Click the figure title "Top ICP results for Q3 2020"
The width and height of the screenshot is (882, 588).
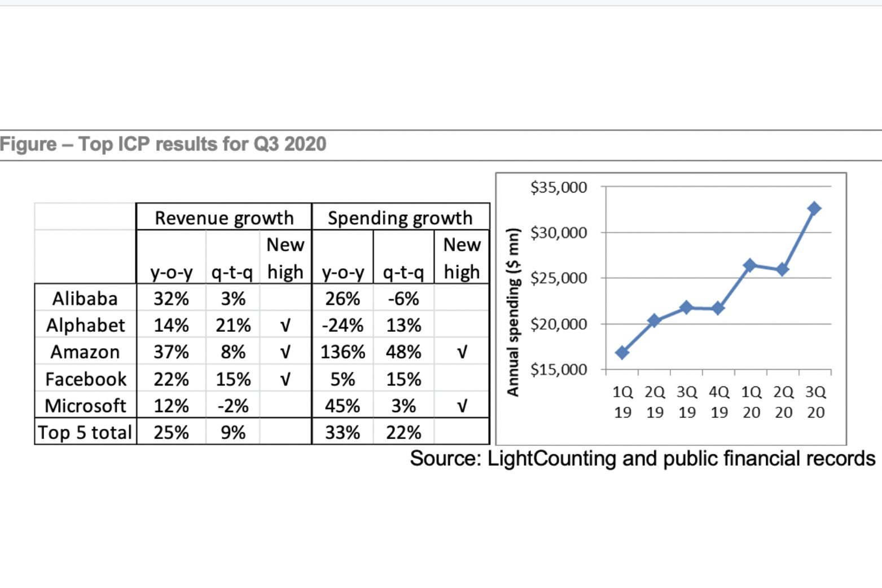[x=202, y=144]
